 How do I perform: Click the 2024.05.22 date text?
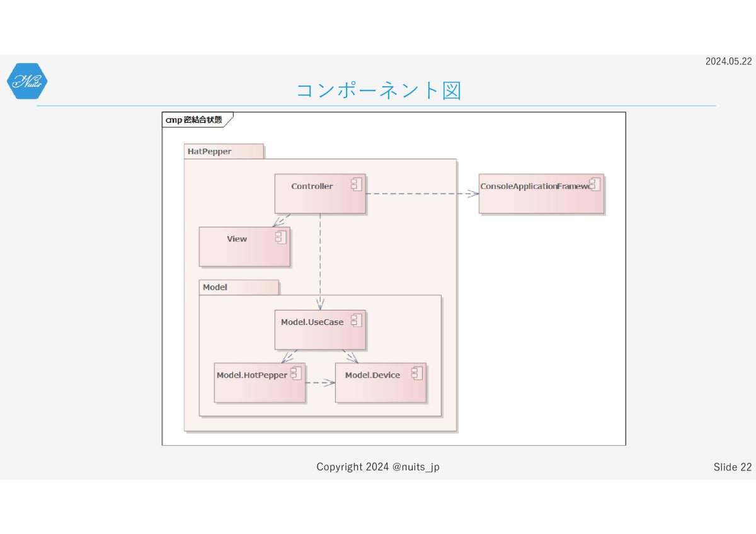[728, 61]
